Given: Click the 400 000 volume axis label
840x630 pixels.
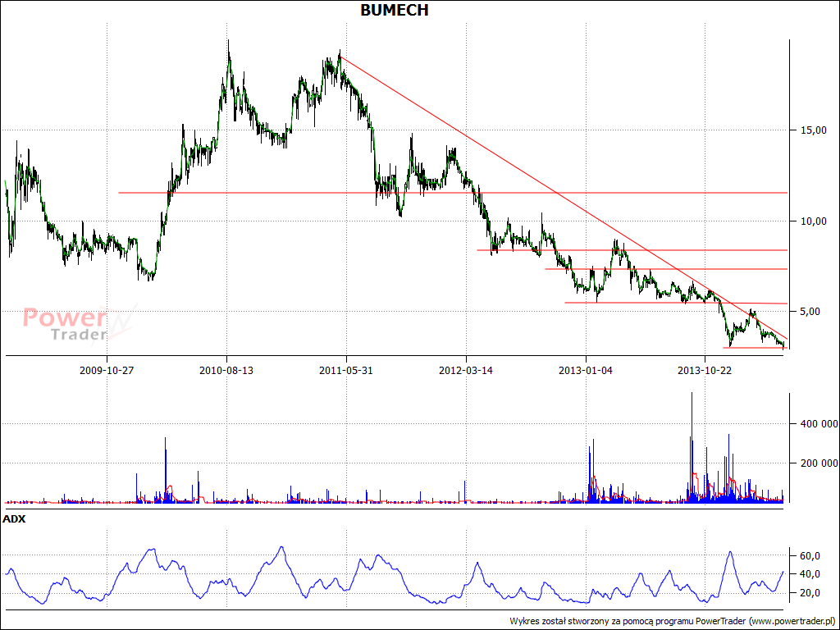Looking at the screenshot, I should pyautogui.click(x=819, y=424).
